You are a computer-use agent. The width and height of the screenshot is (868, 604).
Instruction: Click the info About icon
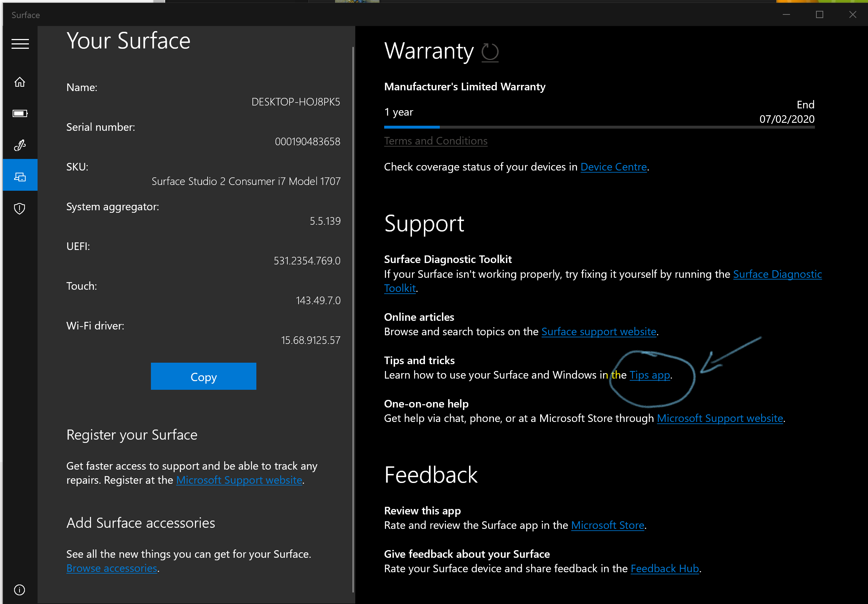19,590
